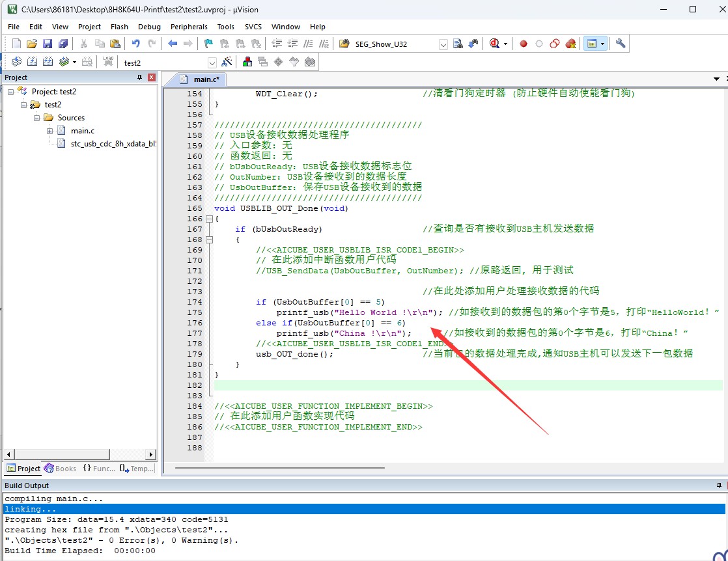This screenshot has width=728, height=561.
Task: Collapse the Project: test2 tree node
Action: pos(10,92)
